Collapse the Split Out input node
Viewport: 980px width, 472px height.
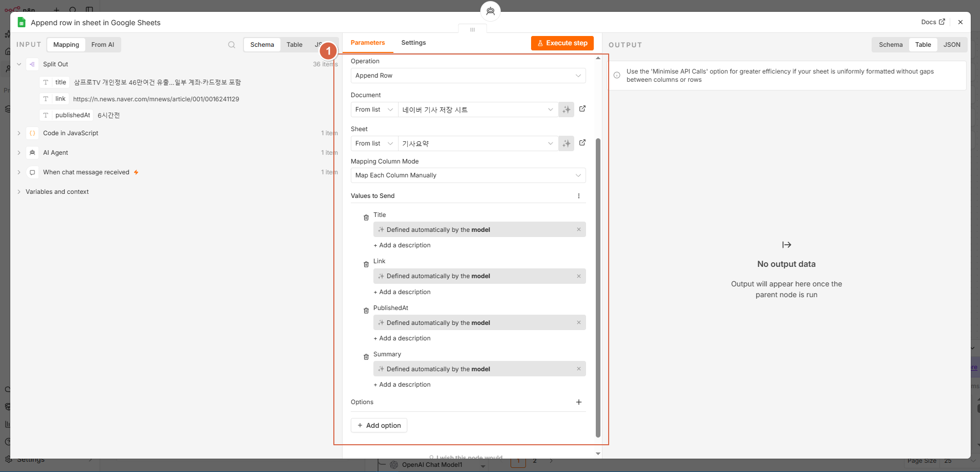click(19, 64)
